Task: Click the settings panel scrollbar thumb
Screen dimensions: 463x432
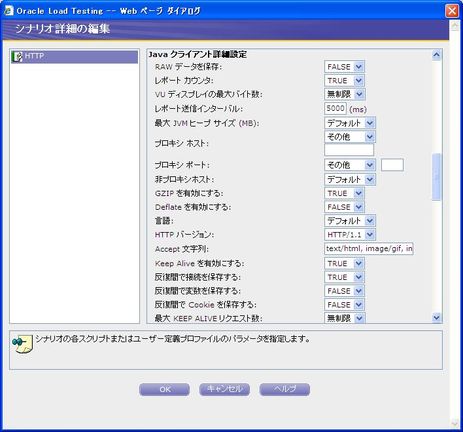Action: pyautogui.click(x=437, y=177)
